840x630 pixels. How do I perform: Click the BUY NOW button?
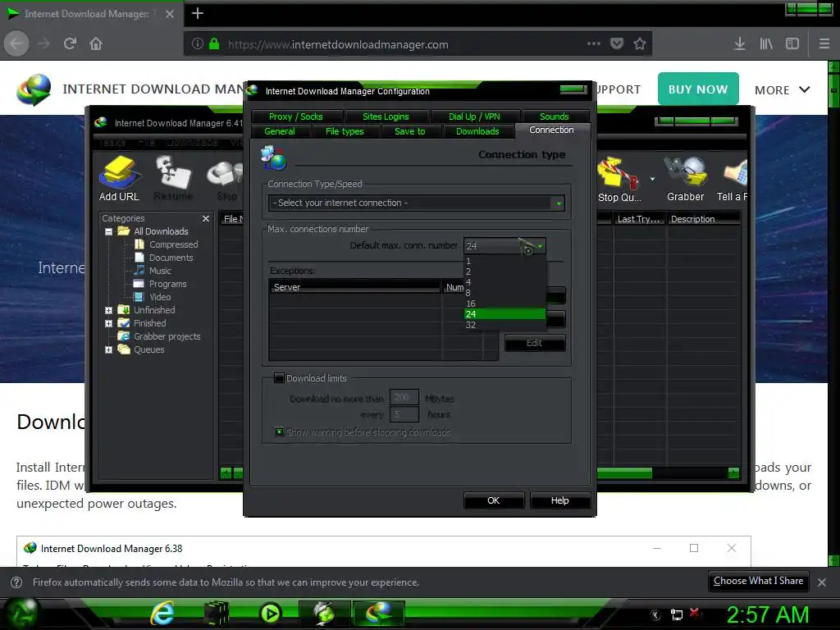698,89
